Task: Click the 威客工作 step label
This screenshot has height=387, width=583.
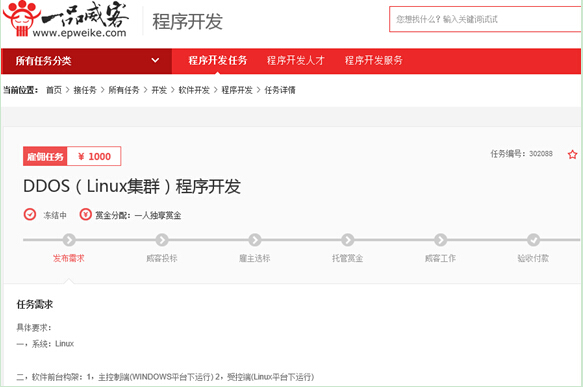Action: pos(441,258)
